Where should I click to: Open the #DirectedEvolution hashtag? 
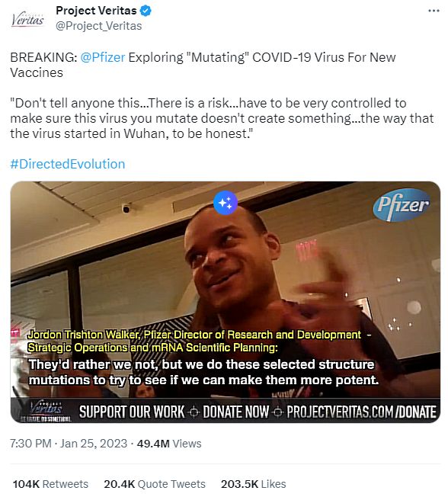68,164
